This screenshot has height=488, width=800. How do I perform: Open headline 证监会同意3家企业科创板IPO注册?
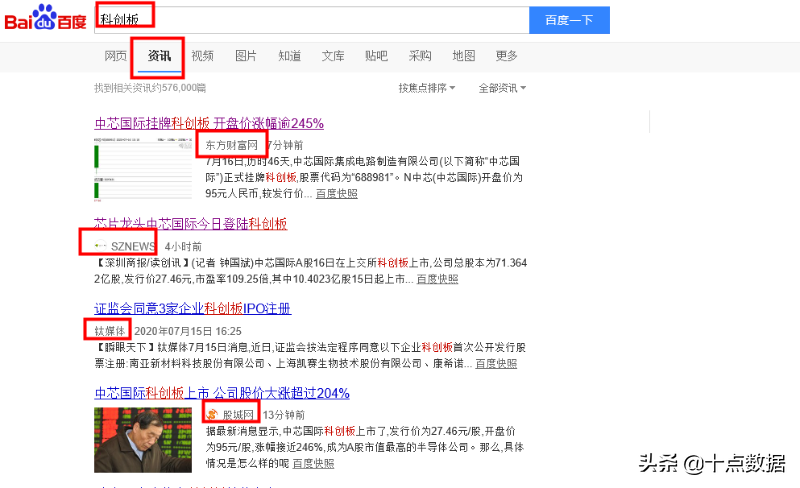point(193,308)
